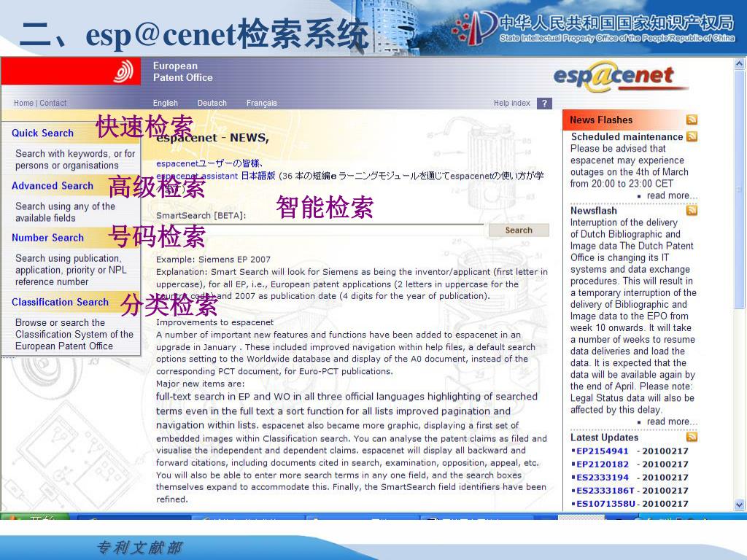
Task: Click the Search button
Action: (519, 230)
